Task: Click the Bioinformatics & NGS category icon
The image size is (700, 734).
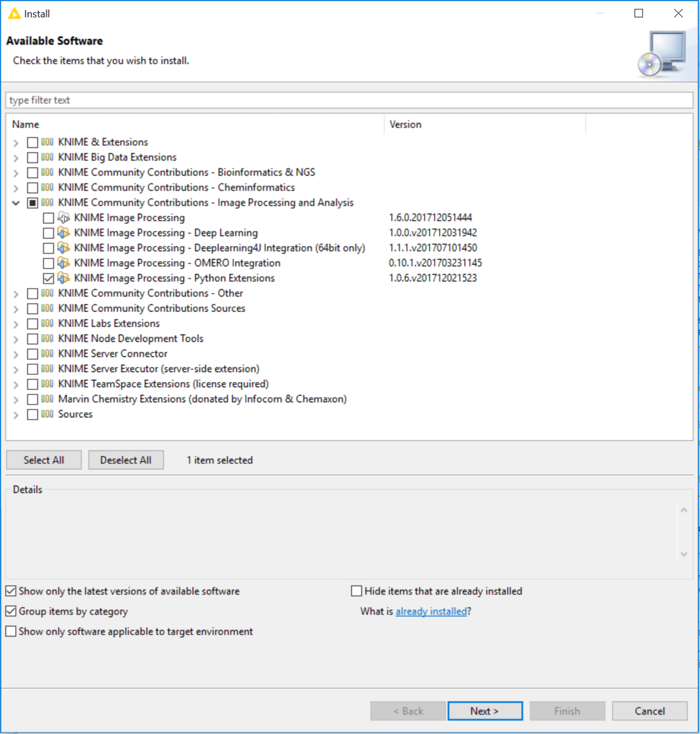Action: [x=47, y=172]
